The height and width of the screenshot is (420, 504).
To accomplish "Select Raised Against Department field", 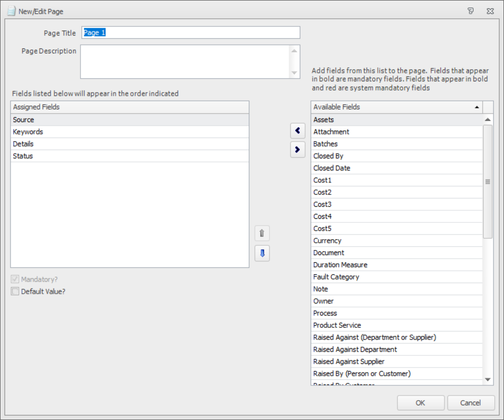I will pyautogui.click(x=397, y=349).
